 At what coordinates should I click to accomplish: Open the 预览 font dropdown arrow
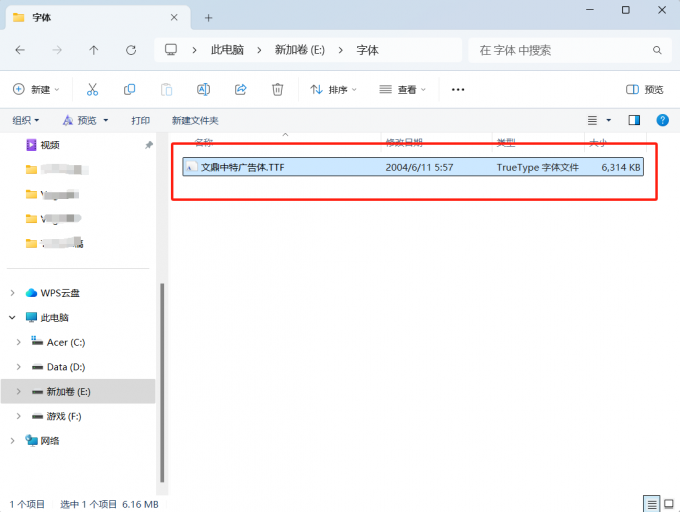tap(106, 120)
